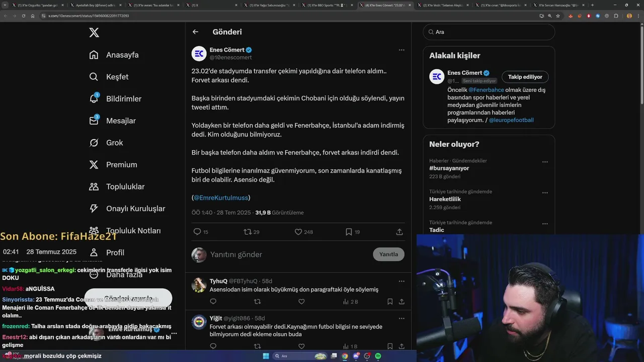Like TyhuQ's comment

coord(301,302)
